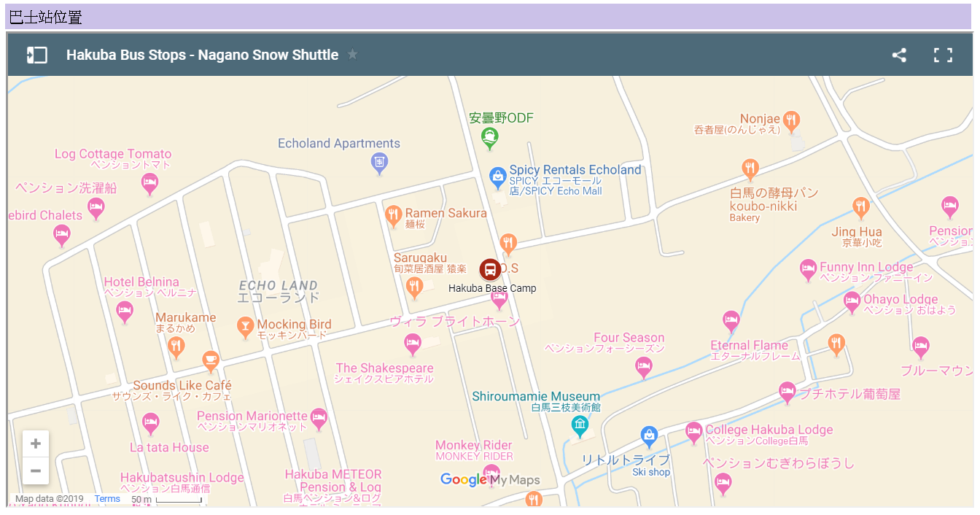Viewport: 980px width, 515px height.
Task: Select the Log Cottage Tomato lodging pin
Action: [x=149, y=183]
